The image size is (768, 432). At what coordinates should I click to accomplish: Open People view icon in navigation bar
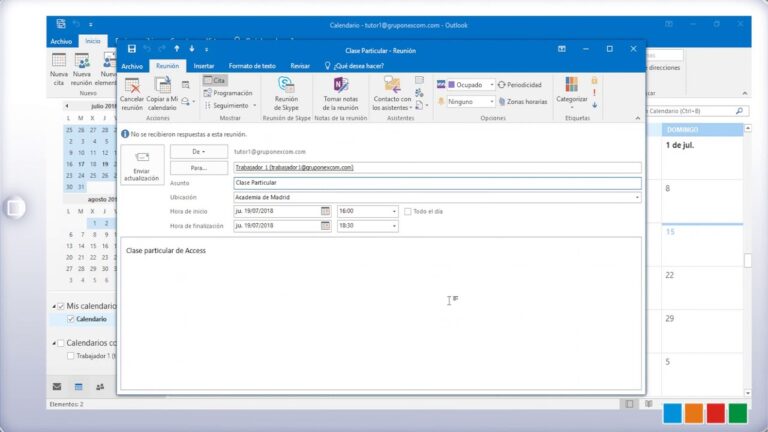100,387
